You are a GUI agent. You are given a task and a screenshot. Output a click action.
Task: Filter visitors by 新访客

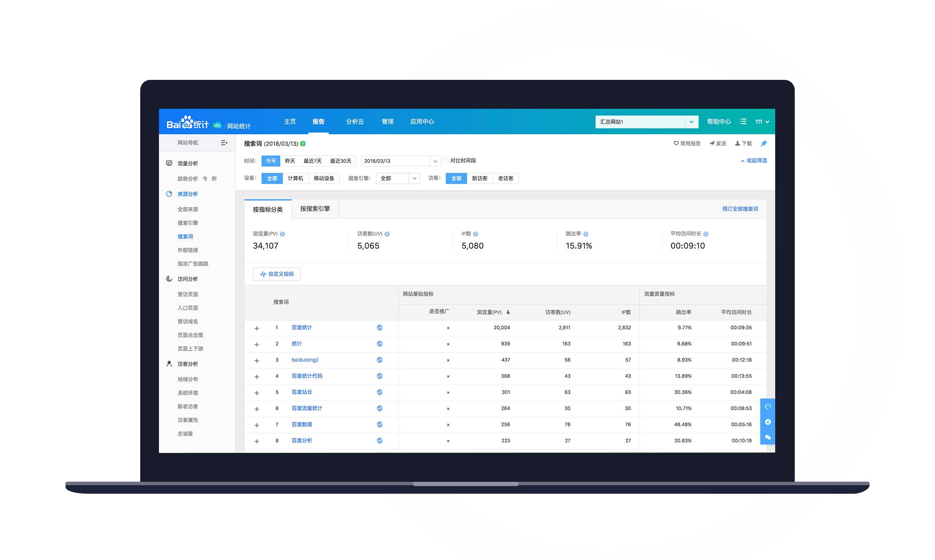480,178
